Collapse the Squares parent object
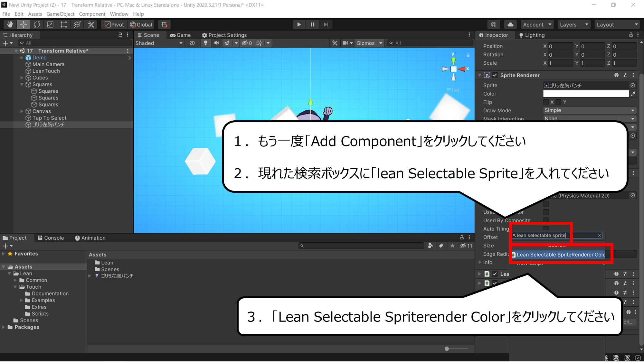 coord(22,84)
